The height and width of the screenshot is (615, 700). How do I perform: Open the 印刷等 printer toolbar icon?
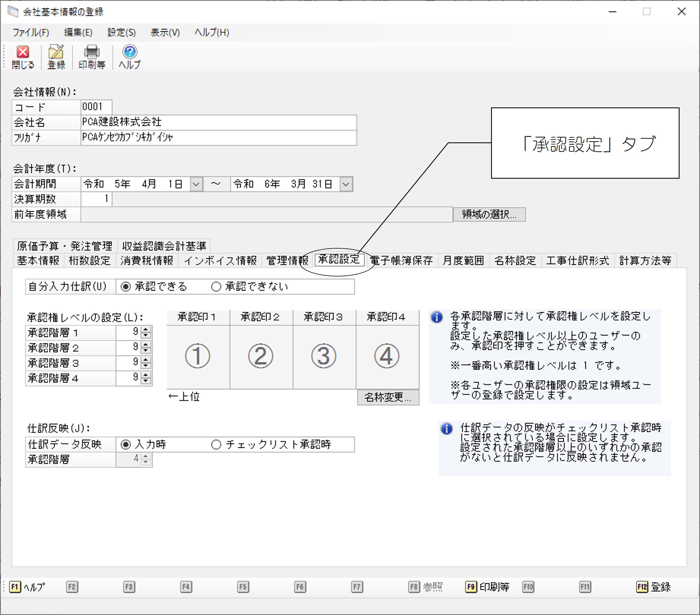pos(92,57)
